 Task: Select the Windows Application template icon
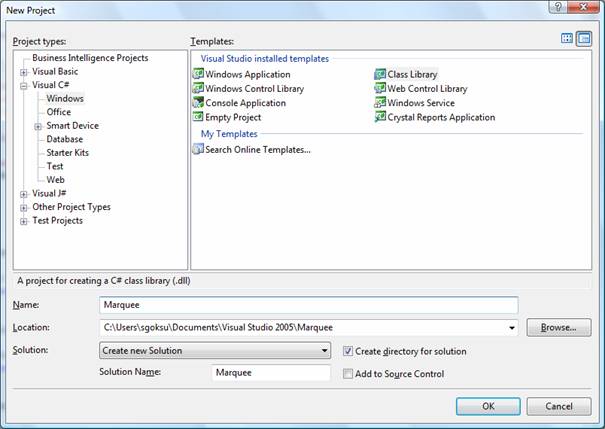click(198, 75)
